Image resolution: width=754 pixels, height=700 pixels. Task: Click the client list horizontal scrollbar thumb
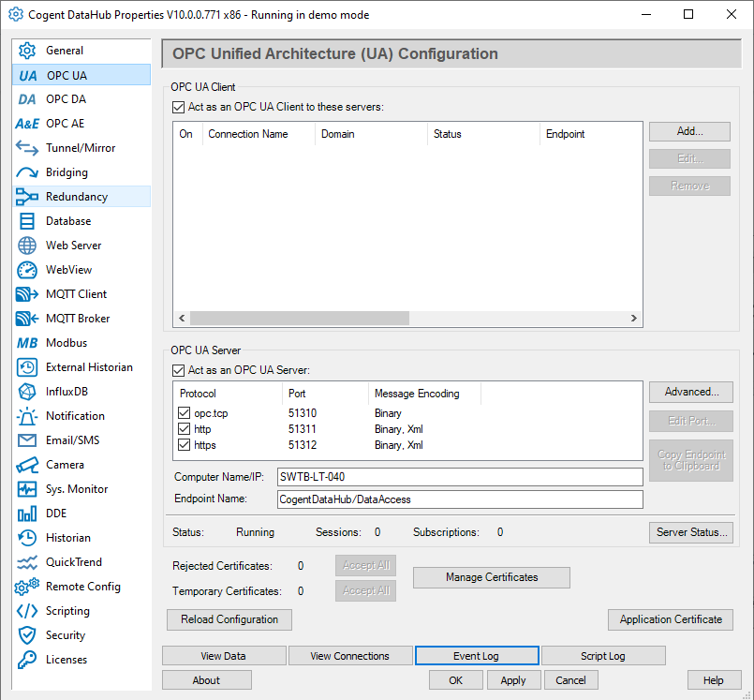coord(299,318)
